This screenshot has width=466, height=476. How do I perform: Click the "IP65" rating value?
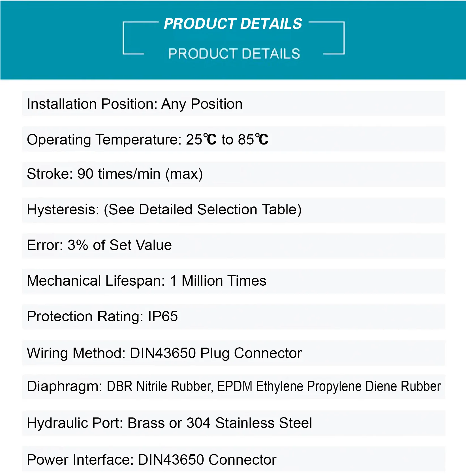pyautogui.click(x=163, y=316)
